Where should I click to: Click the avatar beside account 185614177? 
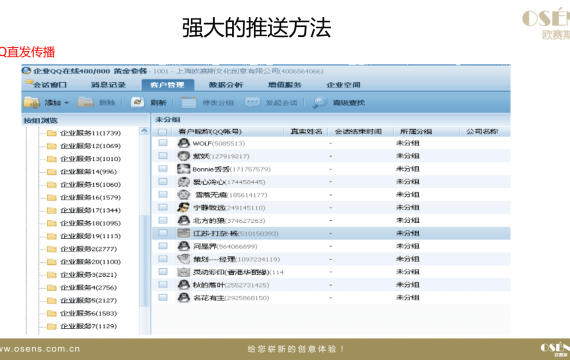tap(184, 195)
